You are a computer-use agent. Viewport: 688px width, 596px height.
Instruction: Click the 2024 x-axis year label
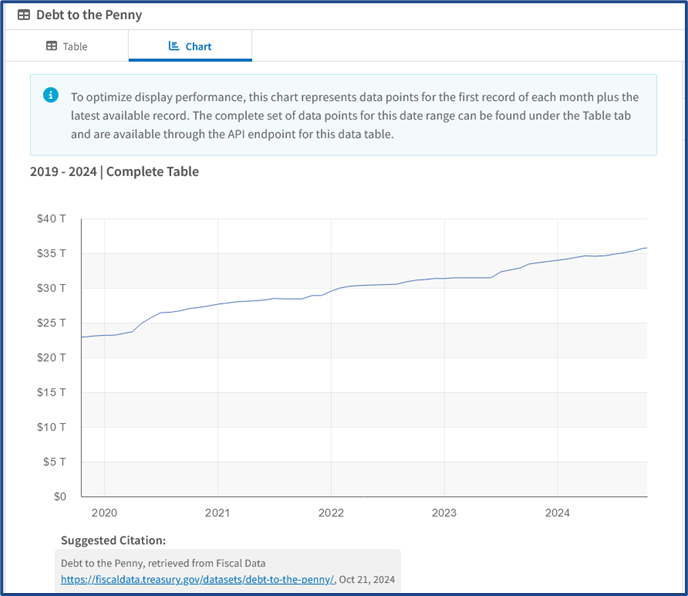point(557,513)
